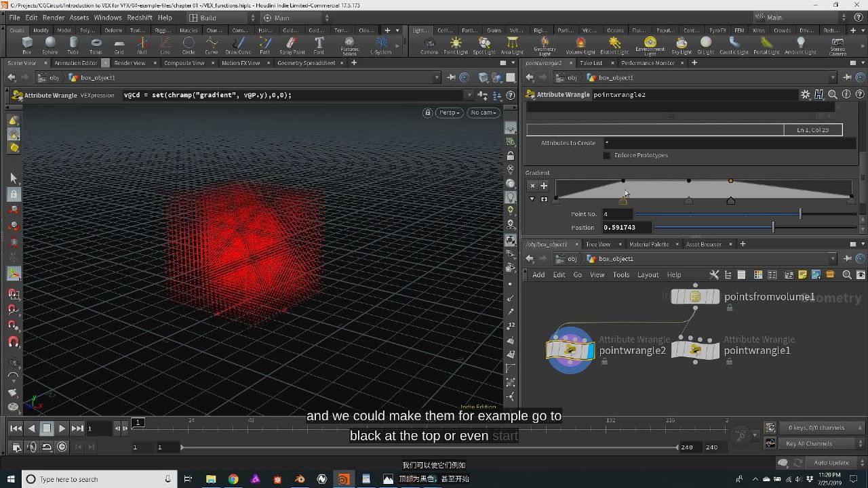Start playback with the play forward button

click(x=62, y=428)
